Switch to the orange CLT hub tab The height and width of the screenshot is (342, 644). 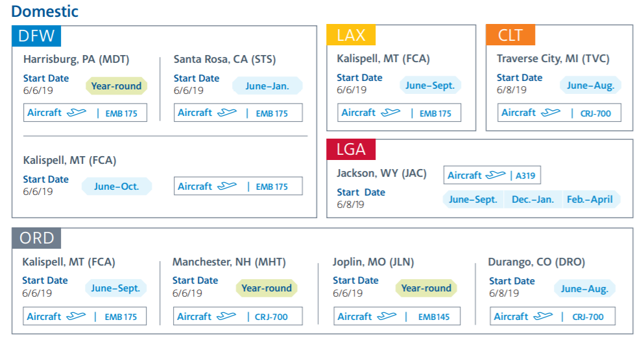coord(510,36)
